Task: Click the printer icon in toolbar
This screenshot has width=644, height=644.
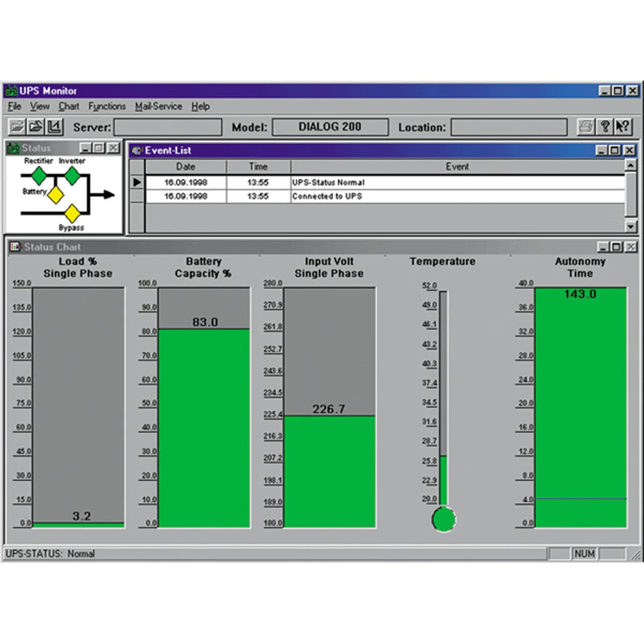Action: tap(586, 127)
